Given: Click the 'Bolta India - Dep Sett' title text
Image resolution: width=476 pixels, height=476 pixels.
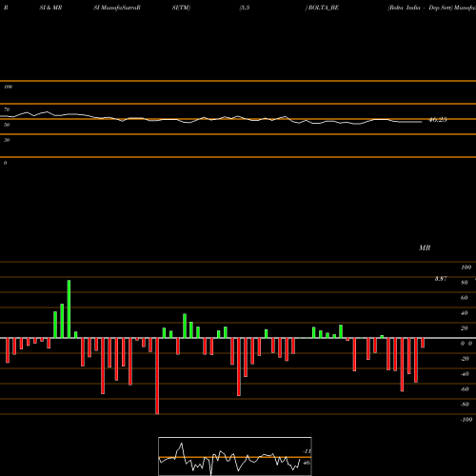Looking at the screenshot, I should tap(420, 8).
